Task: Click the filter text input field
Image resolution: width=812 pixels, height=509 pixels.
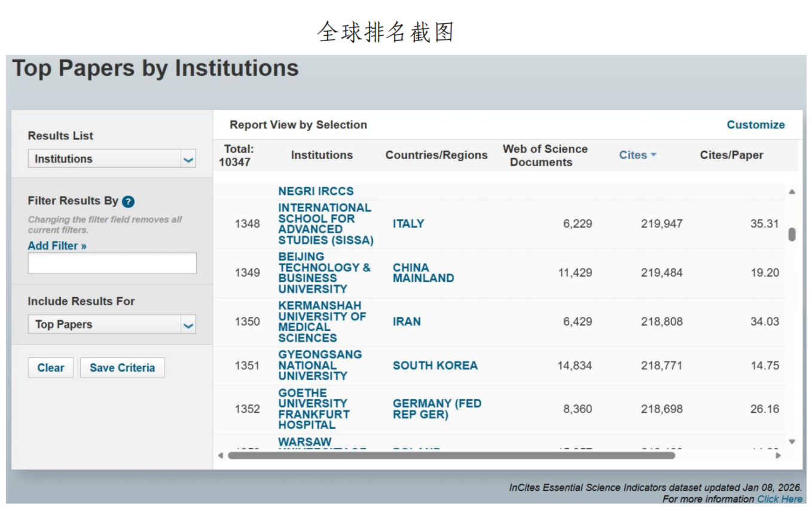Action: [x=112, y=263]
